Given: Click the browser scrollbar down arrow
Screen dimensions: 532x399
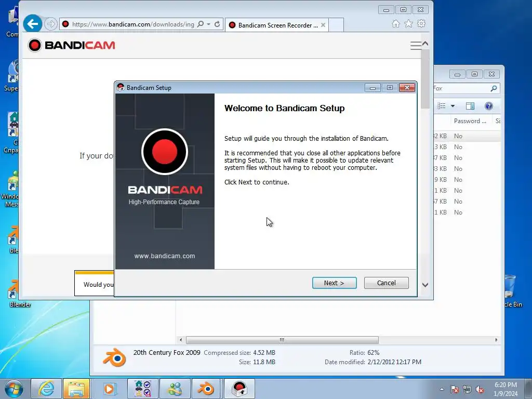Looking at the screenshot, I should point(425,285).
